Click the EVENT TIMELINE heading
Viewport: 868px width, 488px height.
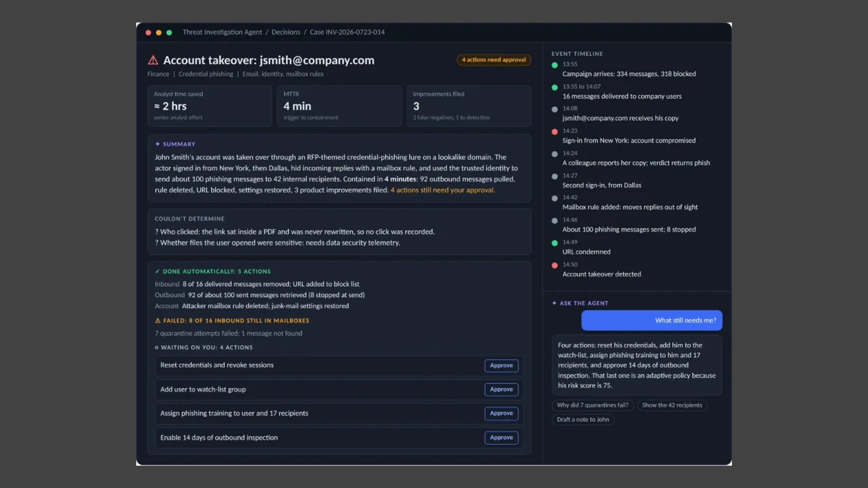pos(577,54)
